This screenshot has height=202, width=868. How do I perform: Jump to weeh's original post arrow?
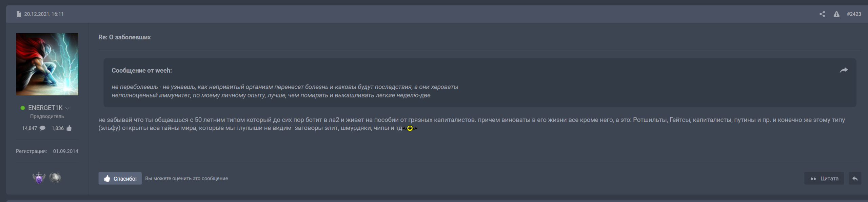click(x=844, y=70)
